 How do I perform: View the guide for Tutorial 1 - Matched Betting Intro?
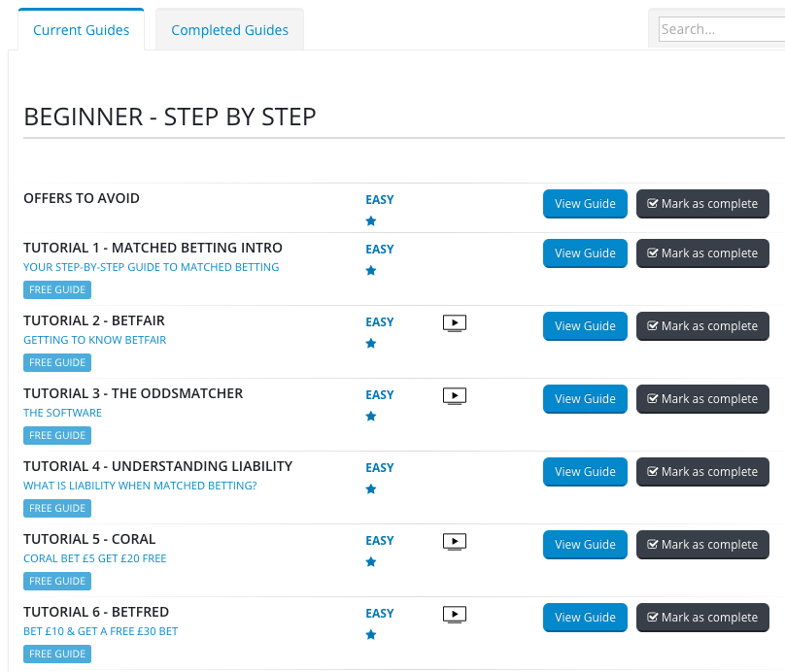point(585,253)
